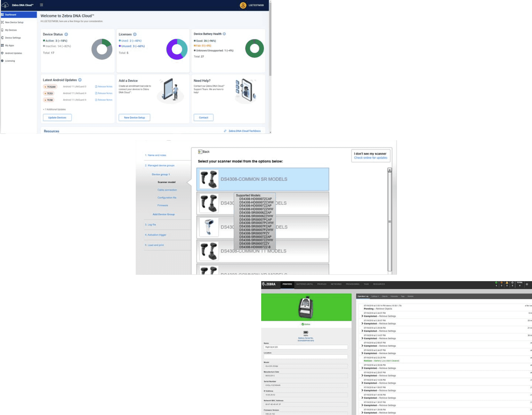Click Add Device Group link
The width and height of the screenshot is (532, 415).
(x=164, y=214)
